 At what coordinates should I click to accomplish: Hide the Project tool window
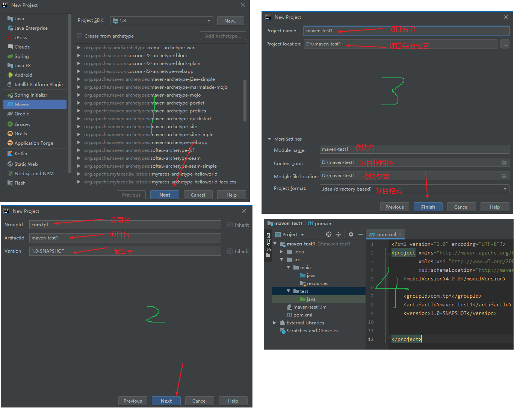[361, 234]
